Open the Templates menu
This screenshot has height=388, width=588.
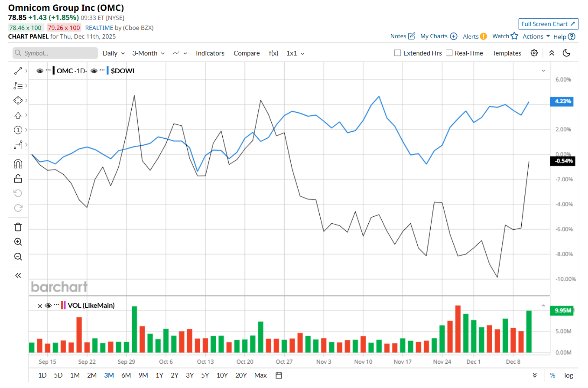[x=507, y=53]
